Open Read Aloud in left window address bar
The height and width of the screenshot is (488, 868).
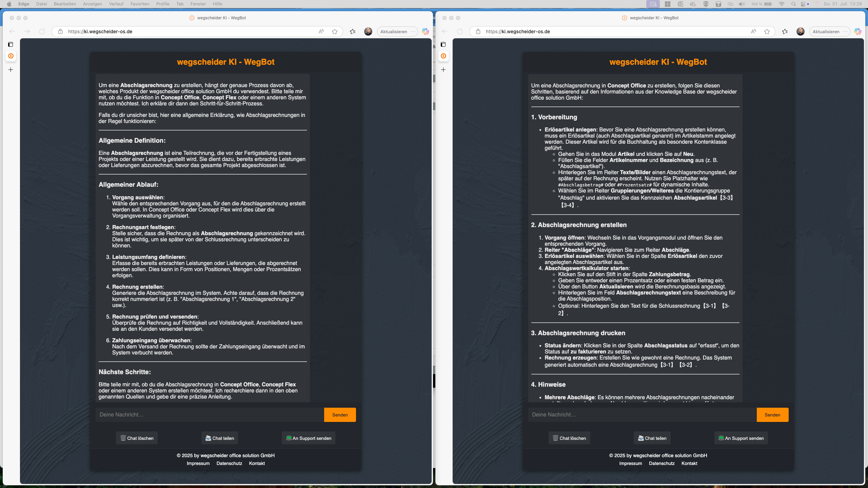pos(321,32)
